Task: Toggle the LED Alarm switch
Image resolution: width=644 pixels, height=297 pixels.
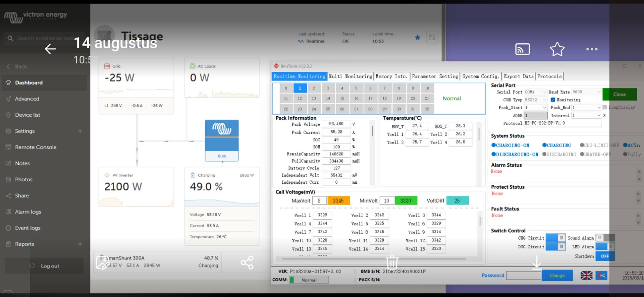Action: pos(605,246)
